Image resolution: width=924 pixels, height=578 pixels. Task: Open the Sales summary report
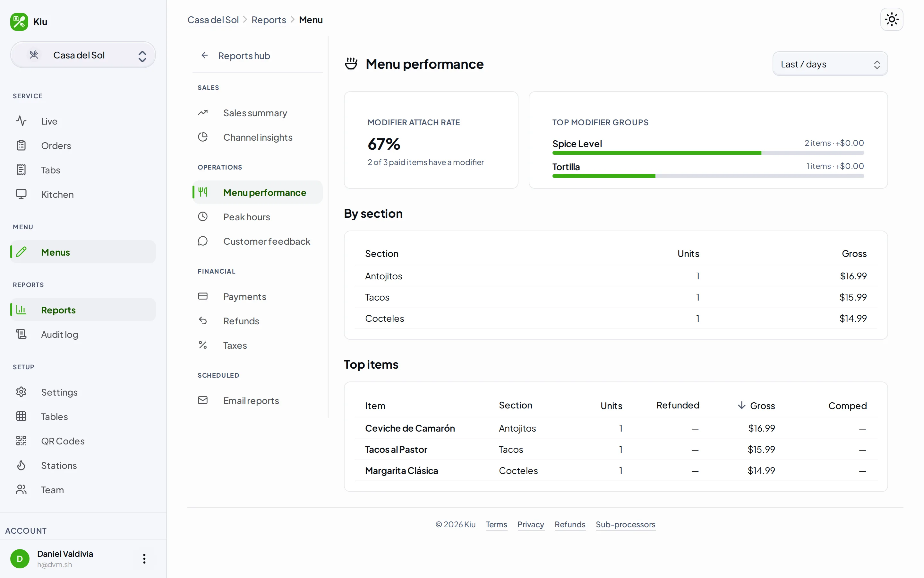click(x=257, y=113)
